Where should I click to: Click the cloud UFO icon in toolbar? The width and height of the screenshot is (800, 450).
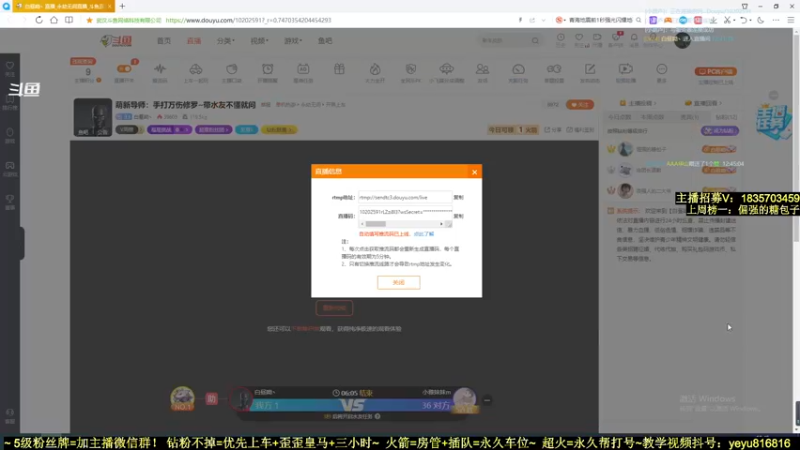(446, 69)
